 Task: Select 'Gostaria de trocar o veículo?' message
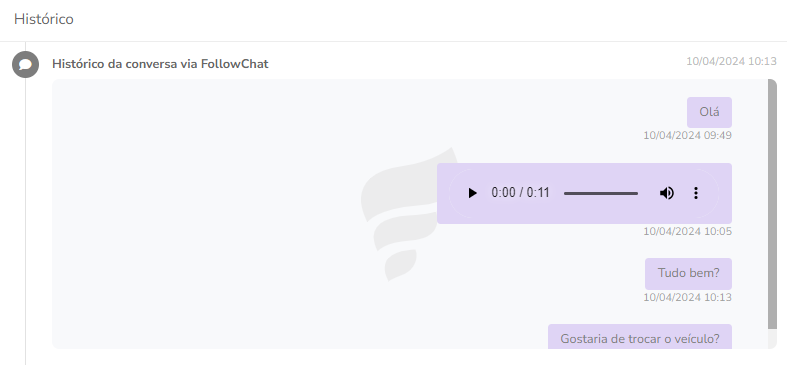[639, 337]
